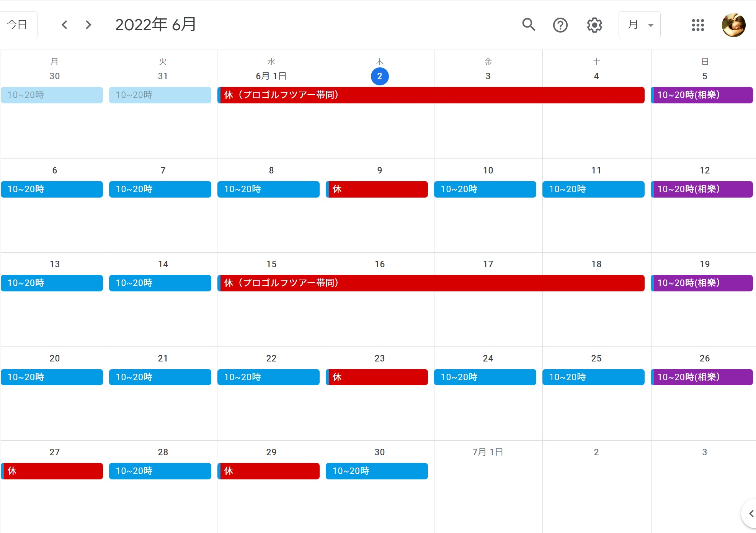The height and width of the screenshot is (533, 756).
Task: Open the account profile picture
Action: point(733,25)
